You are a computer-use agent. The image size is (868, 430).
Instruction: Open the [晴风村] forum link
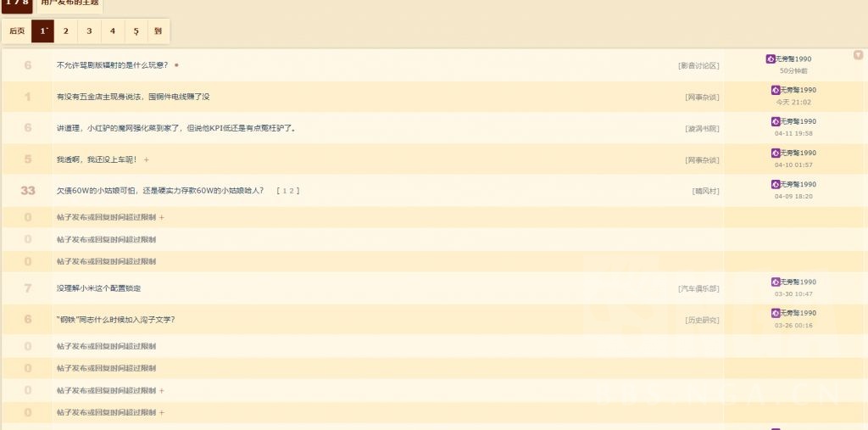coord(706,191)
